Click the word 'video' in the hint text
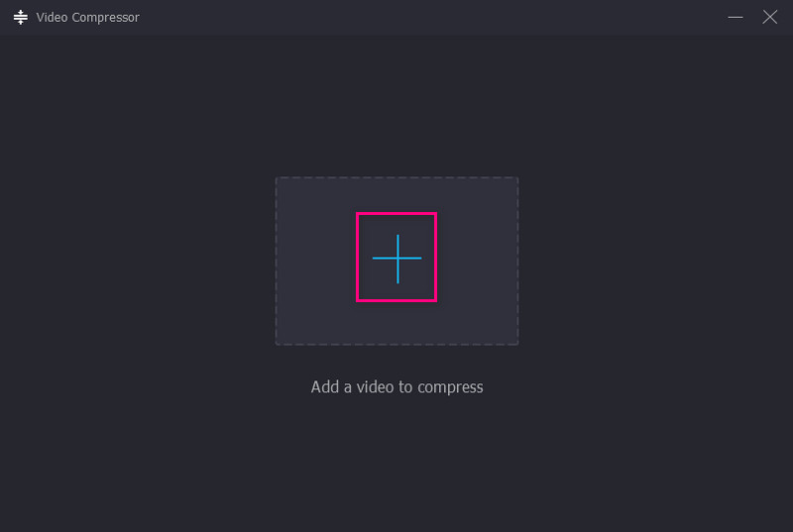Image resolution: width=793 pixels, height=532 pixels. point(376,386)
